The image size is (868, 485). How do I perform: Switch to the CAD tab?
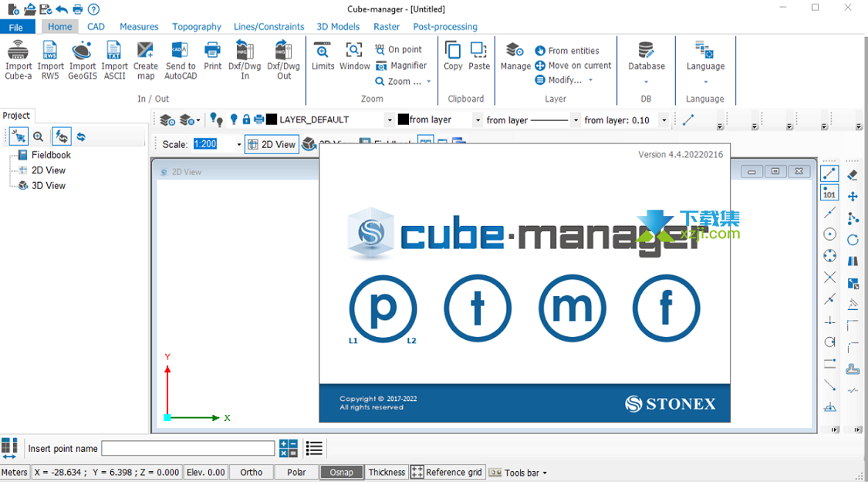96,26
